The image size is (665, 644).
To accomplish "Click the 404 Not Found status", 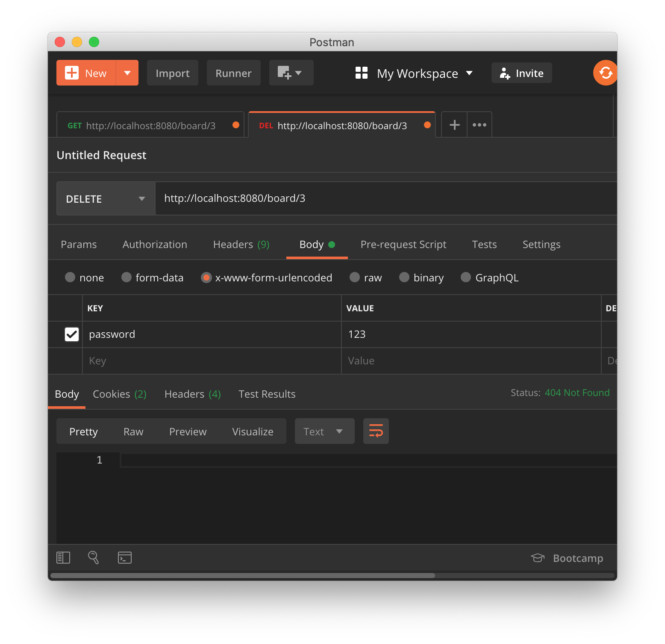I will pos(577,393).
